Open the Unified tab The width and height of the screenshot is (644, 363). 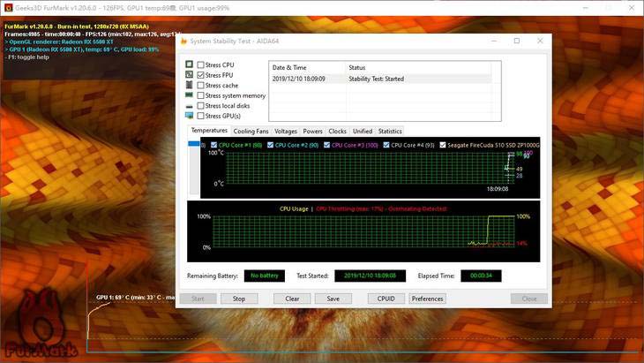tap(363, 131)
